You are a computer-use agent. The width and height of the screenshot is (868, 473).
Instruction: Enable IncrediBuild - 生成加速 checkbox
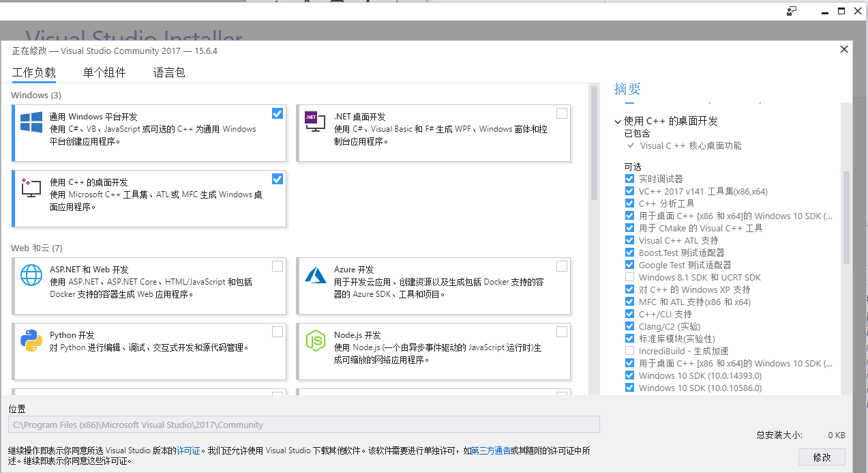[x=629, y=351]
